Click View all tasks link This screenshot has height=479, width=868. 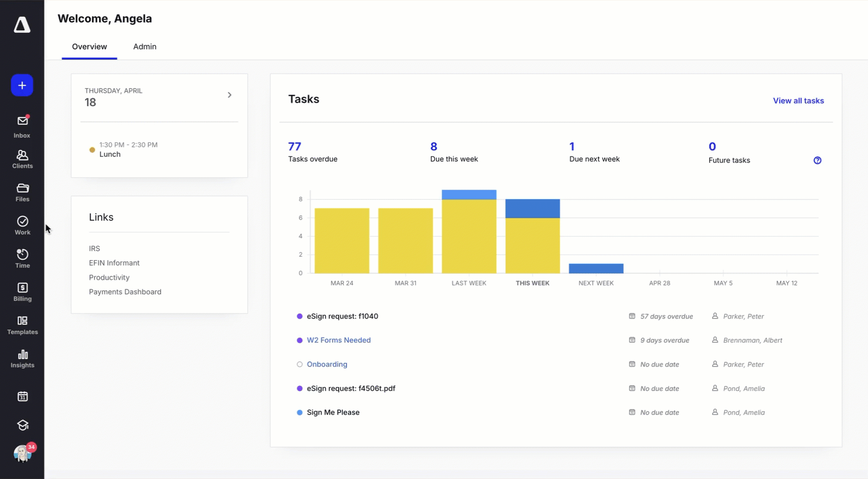coord(798,101)
